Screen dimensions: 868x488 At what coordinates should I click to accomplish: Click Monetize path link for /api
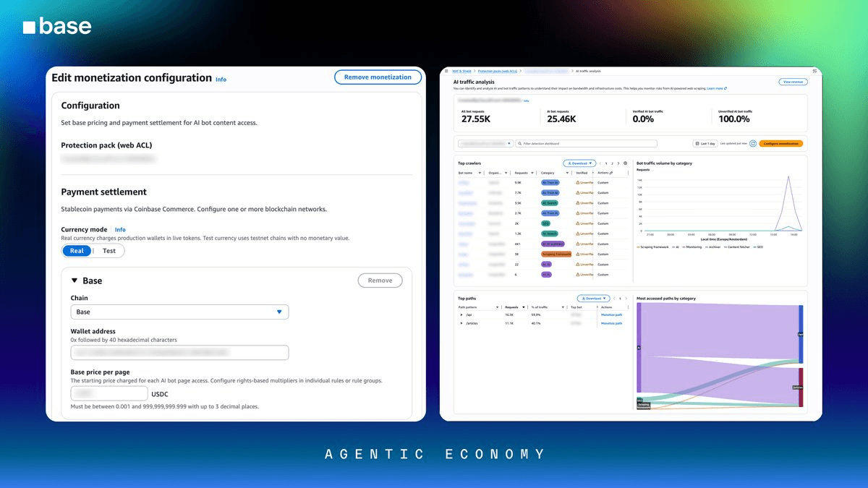pyautogui.click(x=612, y=315)
